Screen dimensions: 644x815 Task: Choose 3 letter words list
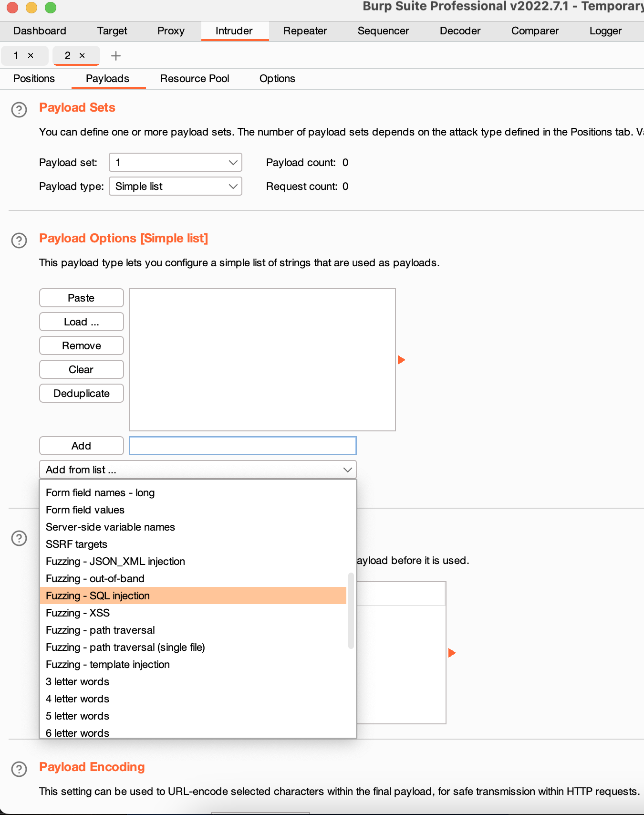[x=194, y=681]
